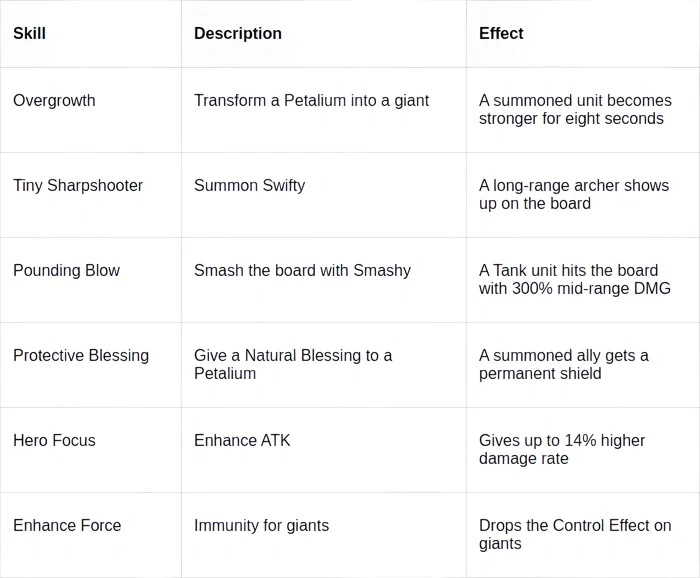Screen dimensions: 700x578
Task: Click the Tiny Sharpshooter skill name
Action: (78, 185)
